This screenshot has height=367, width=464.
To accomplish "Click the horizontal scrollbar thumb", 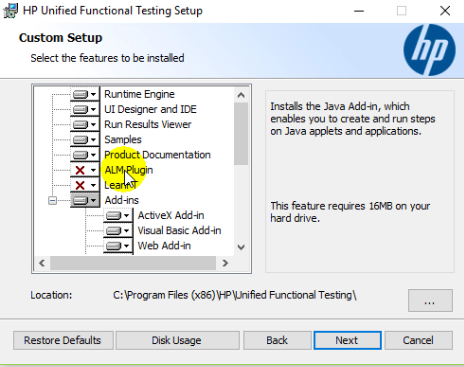I will (133, 263).
